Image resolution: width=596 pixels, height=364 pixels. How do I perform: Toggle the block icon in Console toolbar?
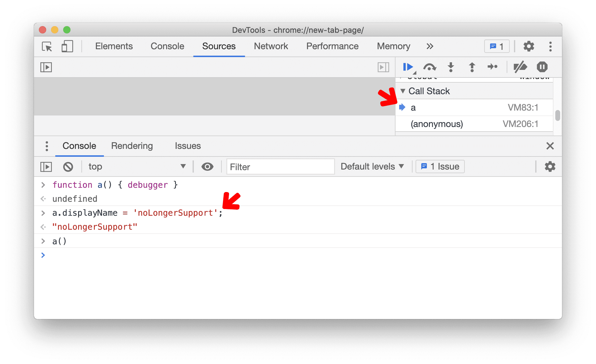(68, 166)
